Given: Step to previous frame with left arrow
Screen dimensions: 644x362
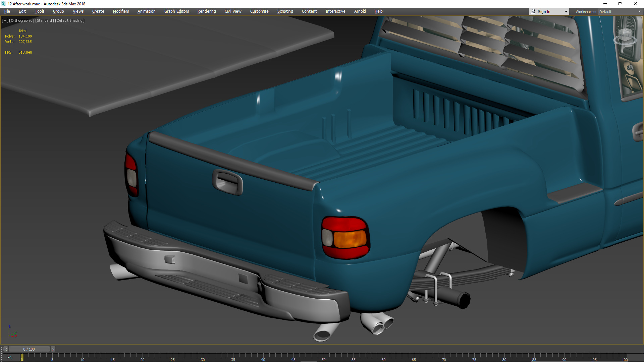Looking at the screenshot, I should point(5,349).
